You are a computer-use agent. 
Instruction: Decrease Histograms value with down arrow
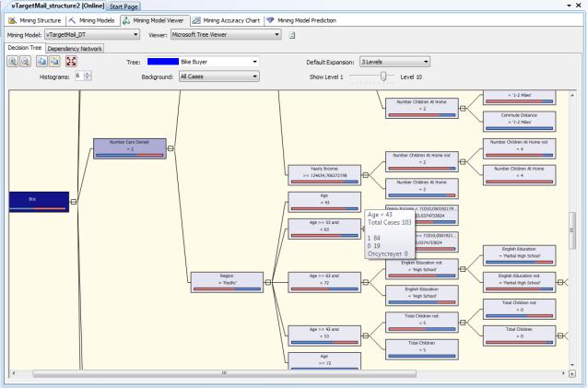[x=88, y=78]
